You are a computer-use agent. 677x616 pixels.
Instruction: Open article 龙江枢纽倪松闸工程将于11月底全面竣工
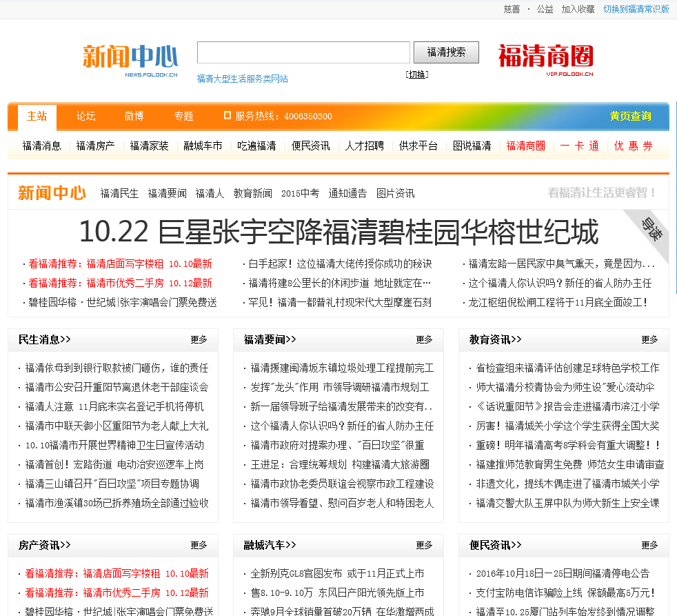click(558, 302)
